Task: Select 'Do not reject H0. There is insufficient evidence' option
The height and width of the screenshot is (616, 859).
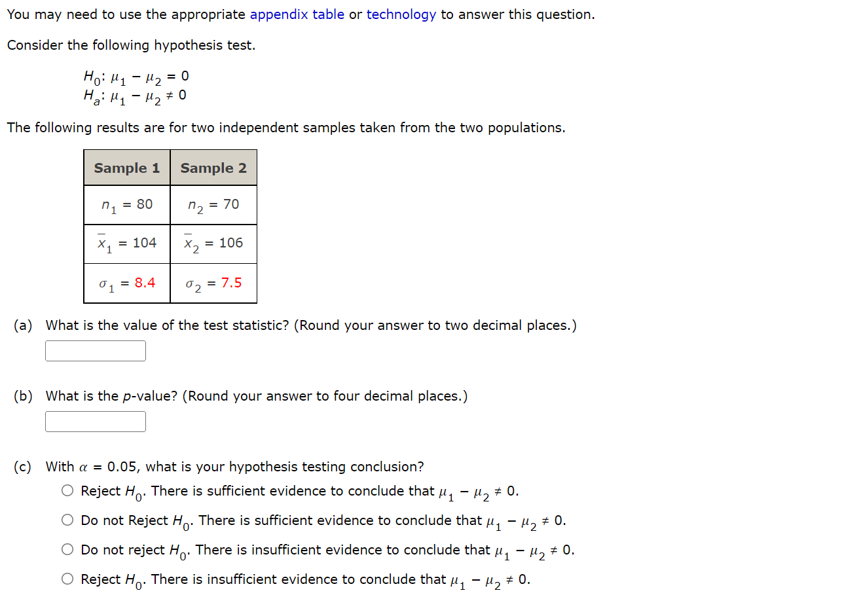Action: (x=67, y=549)
